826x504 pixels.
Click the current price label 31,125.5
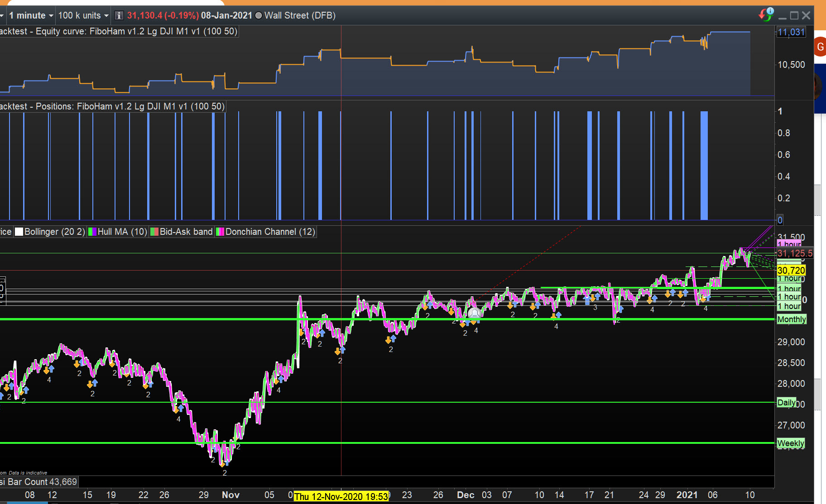pos(795,253)
